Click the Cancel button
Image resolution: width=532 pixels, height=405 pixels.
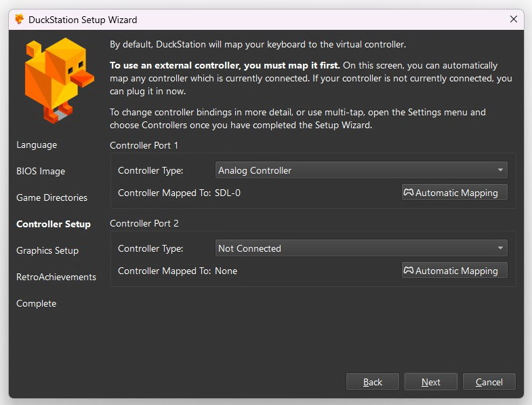click(x=489, y=382)
